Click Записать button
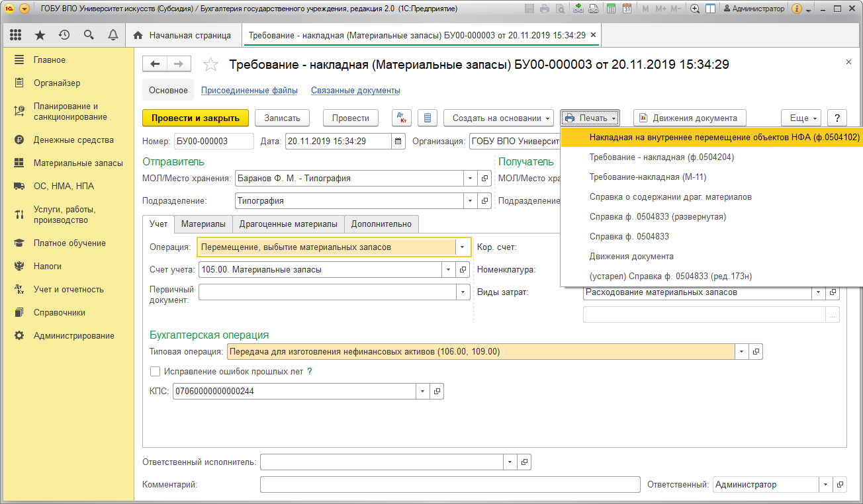Image resolution: width=863 pixels, height=504 pixels. [x=282, y=118]
